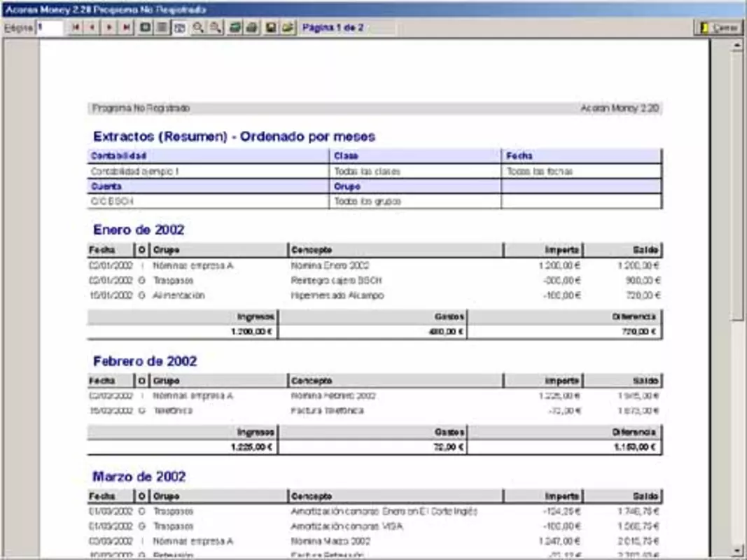Click the full page view icon
The width and height of the screenshot is (747, 560).
tap(146, 27)
